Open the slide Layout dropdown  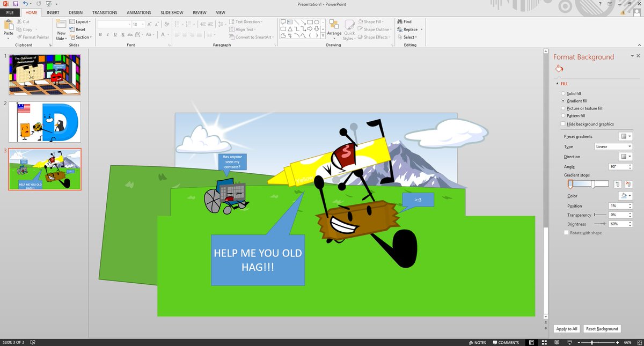coord(80,22)
